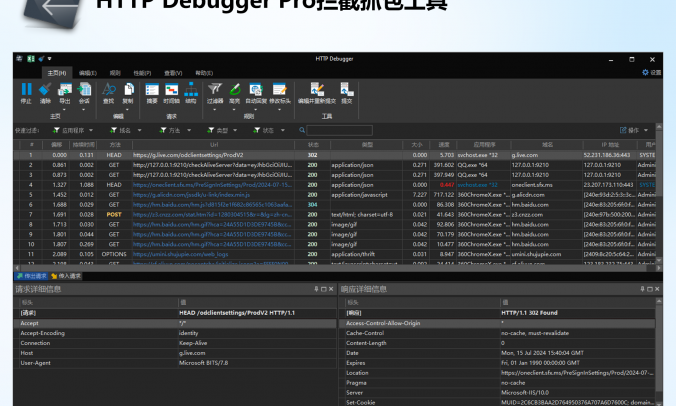Image resolution: width=676 pixels, height=406 pixels.
Task: Expand the Filter button dropdown arrow
Action: 214,109
